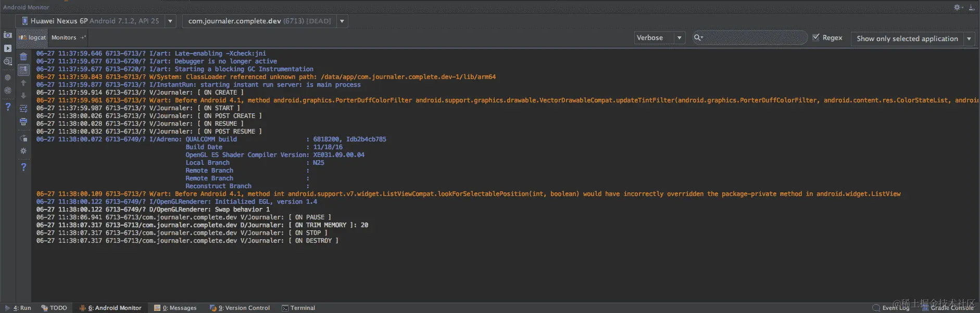
Task: Open the Messages tool window
Action: [x=175, y=308]
